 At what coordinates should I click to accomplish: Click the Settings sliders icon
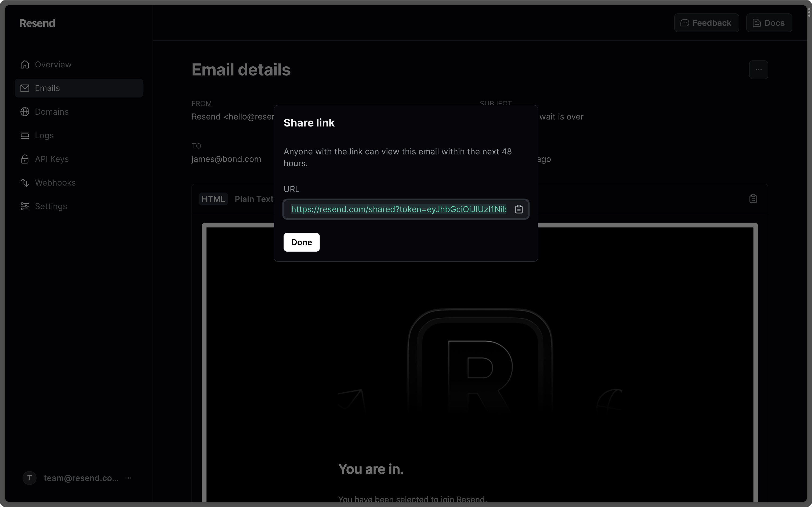(x=25, y=206)
